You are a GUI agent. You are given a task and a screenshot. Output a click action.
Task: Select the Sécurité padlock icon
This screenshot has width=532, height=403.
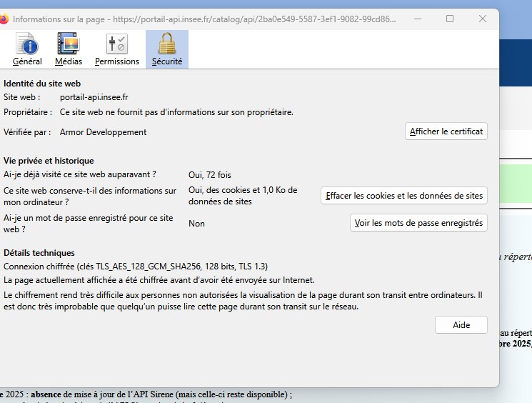click(167, 45)
